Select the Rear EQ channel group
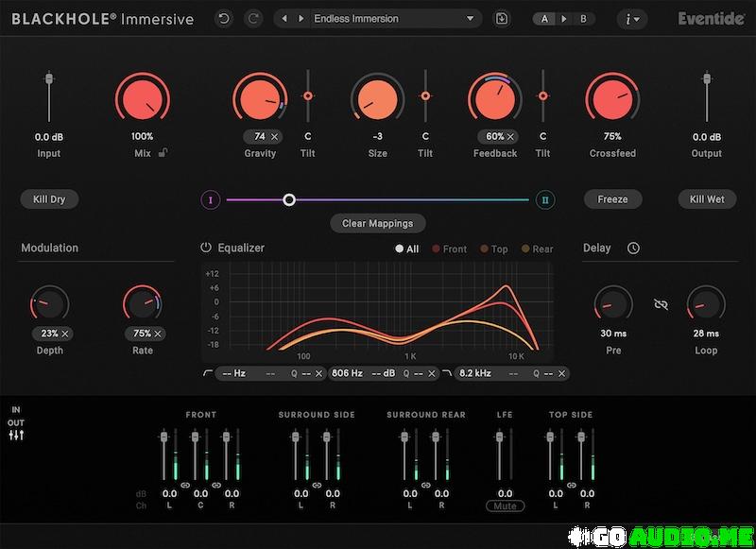Screen dimensions: 756x549 (x=537, y=249)
